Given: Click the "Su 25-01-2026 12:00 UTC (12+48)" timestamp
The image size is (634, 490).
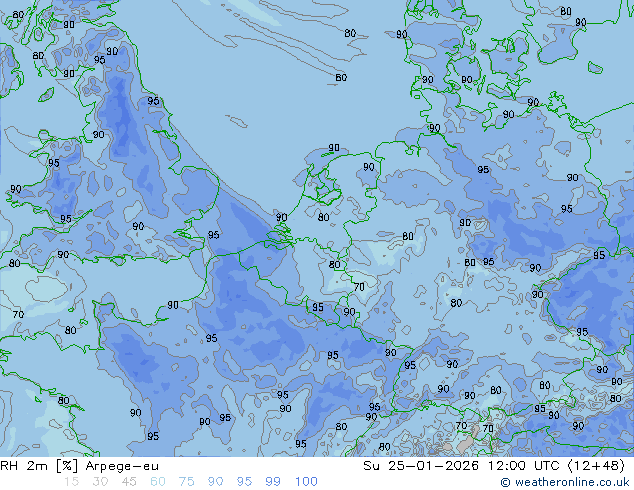Looking at the screenshot, I should click(x=494, y=466).
